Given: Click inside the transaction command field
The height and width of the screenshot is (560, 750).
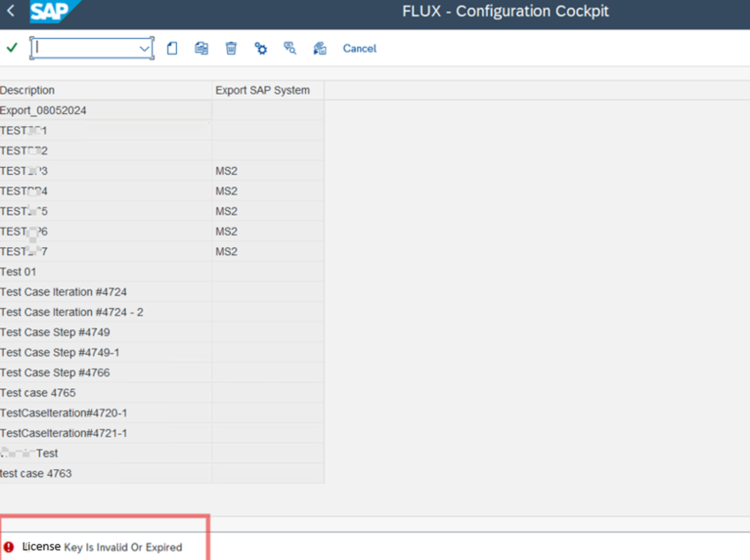Looking at the screenshot, I should coord(86,48).
